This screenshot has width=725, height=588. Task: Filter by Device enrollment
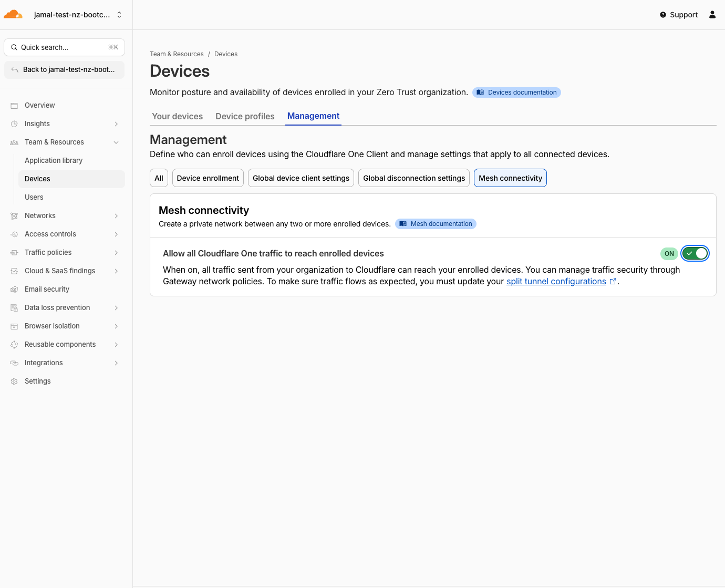click(x=208, y=178)
